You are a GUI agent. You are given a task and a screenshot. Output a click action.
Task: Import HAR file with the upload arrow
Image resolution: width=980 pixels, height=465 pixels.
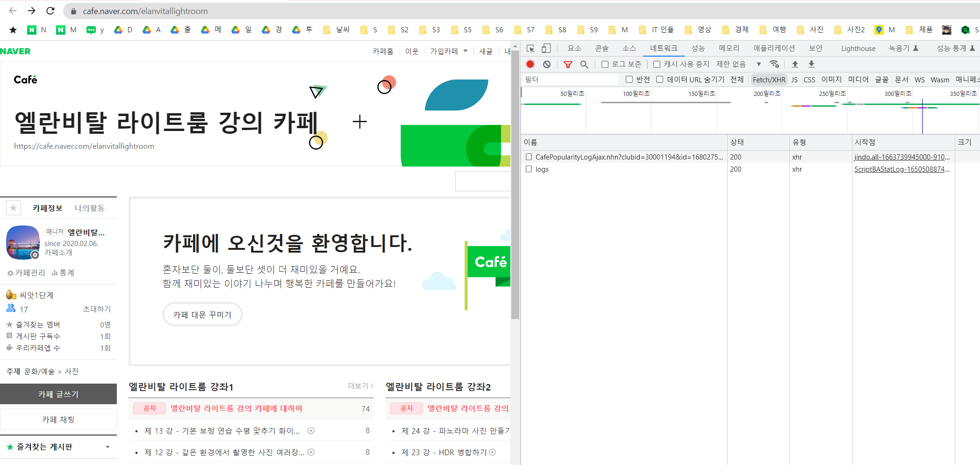(x=795, y=64)
